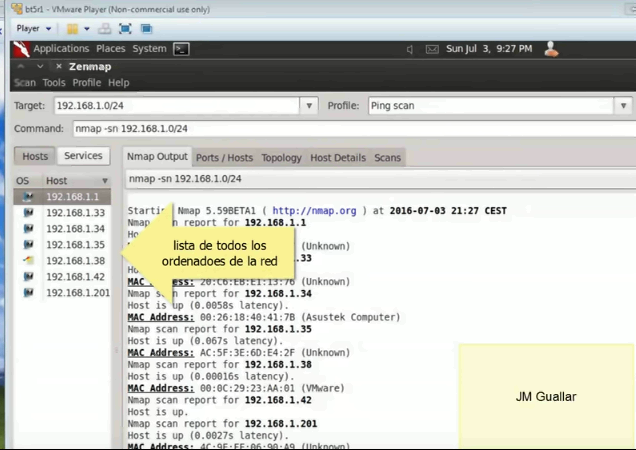Viewport: 636px width, 450px height.
Task: Toggle the Hosts view button
Action: (35, 156)
